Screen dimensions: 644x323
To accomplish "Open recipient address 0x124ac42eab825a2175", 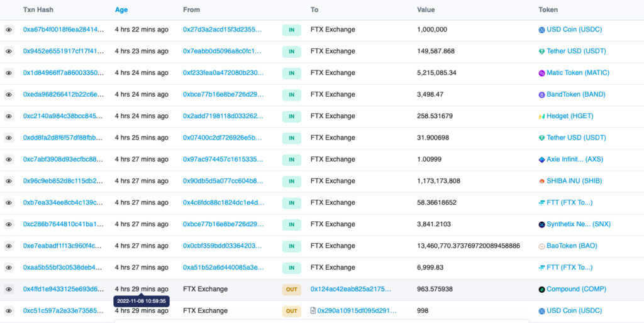I will point(351,289).
